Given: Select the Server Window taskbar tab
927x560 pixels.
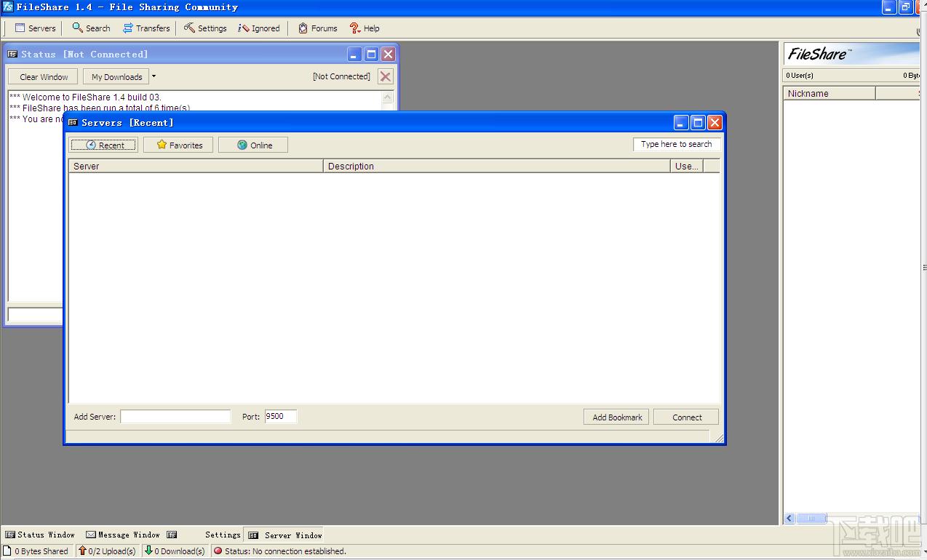Looking at the screenshot, I should pyautogui.click(x=285, y=535).
